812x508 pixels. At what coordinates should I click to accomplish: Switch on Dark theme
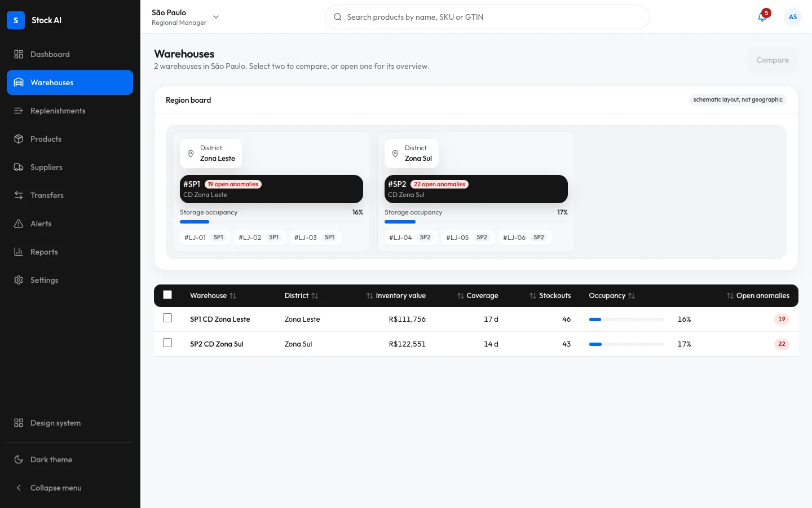click(x=70, y=459)
